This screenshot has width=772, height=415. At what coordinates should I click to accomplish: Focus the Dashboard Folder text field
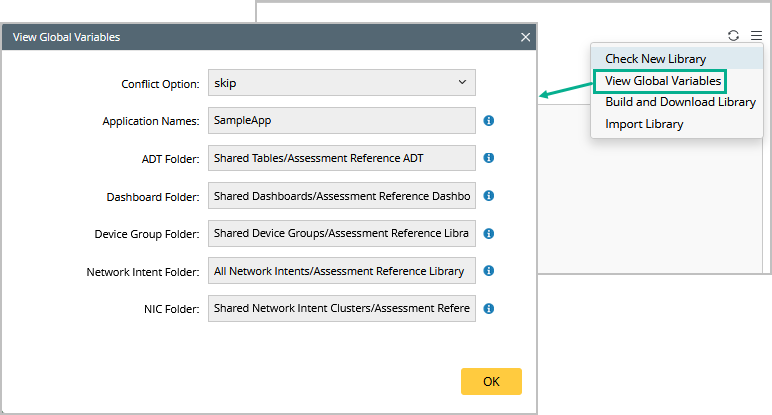click(341, 196)
